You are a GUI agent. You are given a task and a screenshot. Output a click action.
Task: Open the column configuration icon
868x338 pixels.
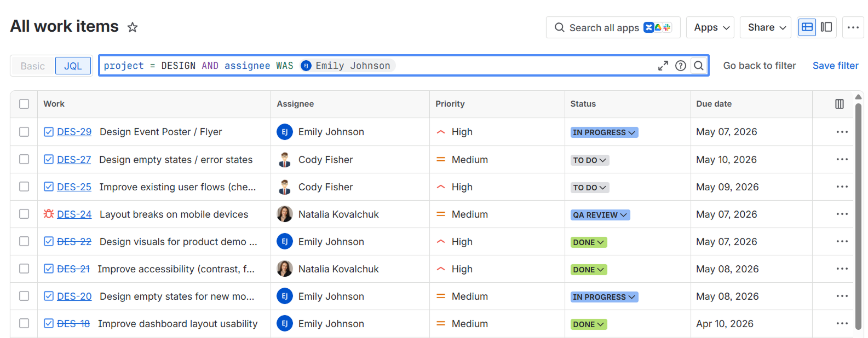840,104
